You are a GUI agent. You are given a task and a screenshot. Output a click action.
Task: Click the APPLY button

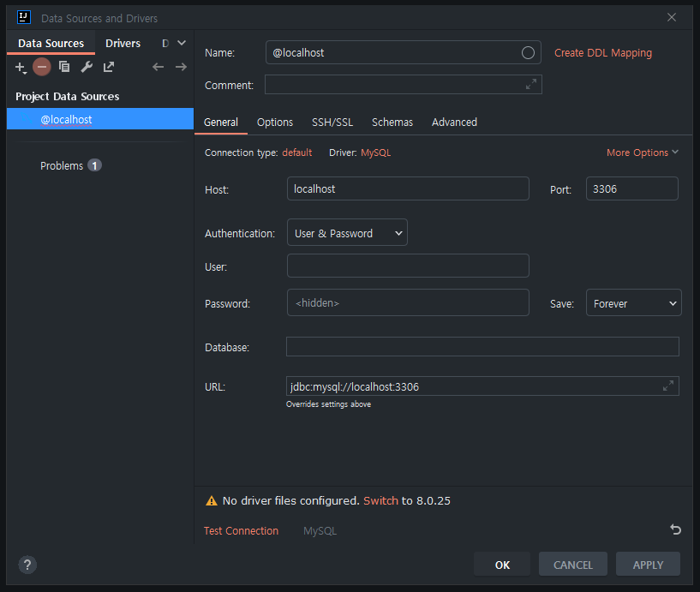click(648, 565)
